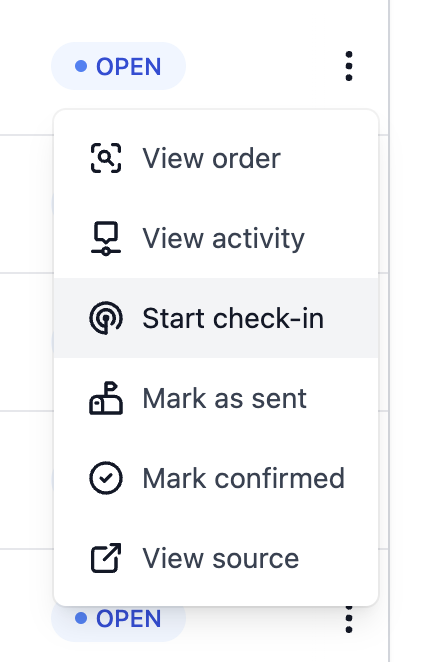Click the mailbox icon next to Mark as sent

(106, 398)
